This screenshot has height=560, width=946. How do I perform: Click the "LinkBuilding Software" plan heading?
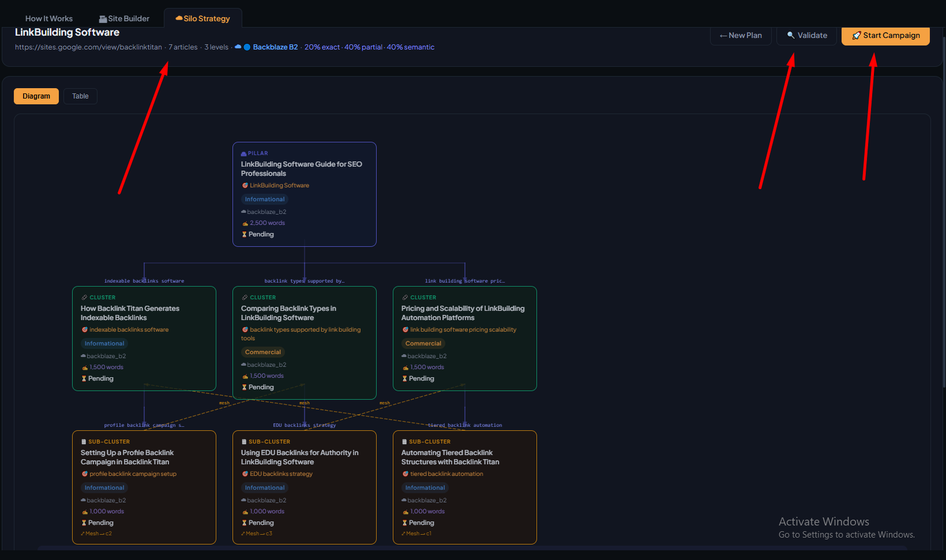[x=67, y=33]
